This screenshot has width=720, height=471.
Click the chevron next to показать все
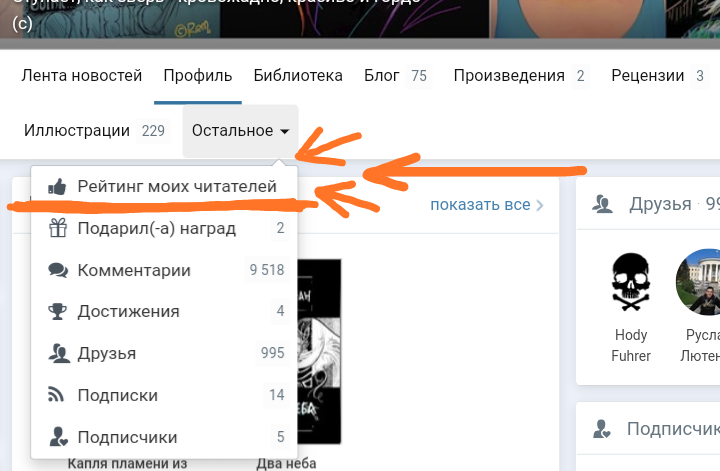click(540, 206)
